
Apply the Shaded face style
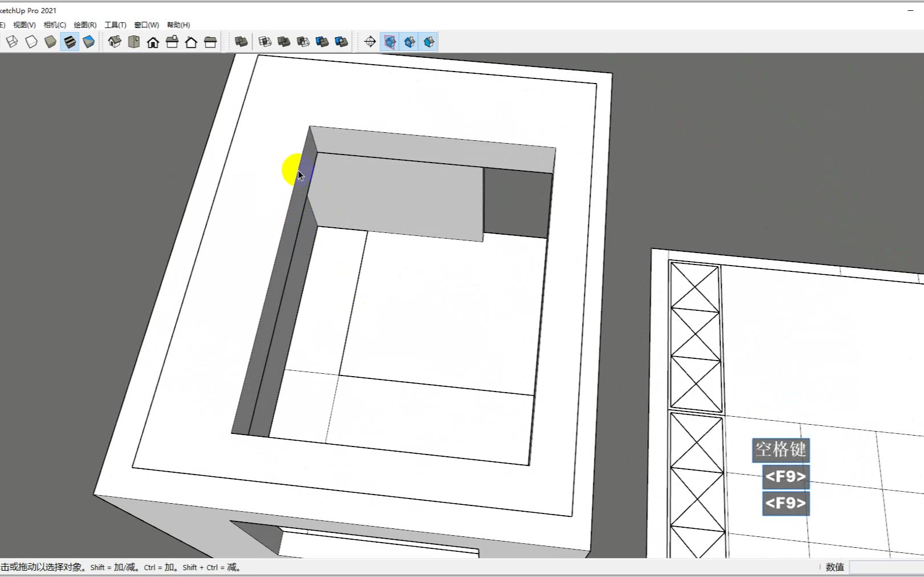pyautogui.click(x=50, y=42)
